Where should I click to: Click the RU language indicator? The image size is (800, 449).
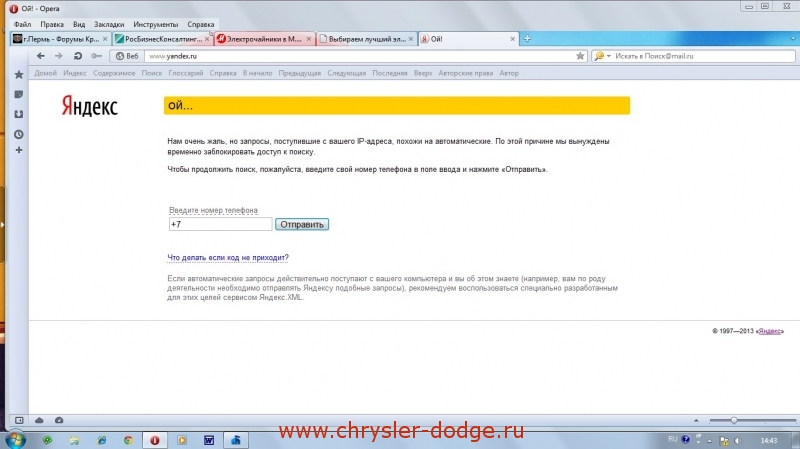click(x=672, y=439)
